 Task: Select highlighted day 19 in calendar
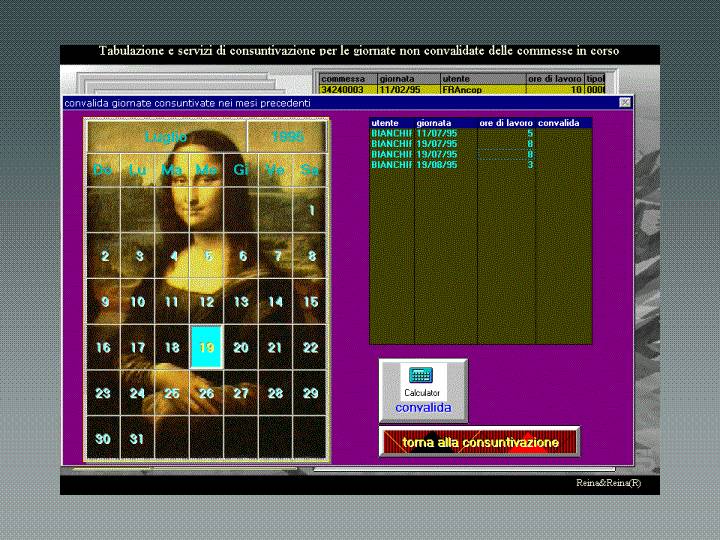(x=206, y=348)
